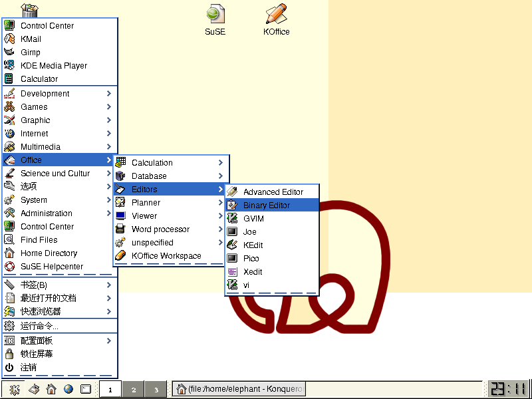Launch the web browser globe icon in panel
The height and width of the screenshot is (399, 532).
click(x=68, y=389)
